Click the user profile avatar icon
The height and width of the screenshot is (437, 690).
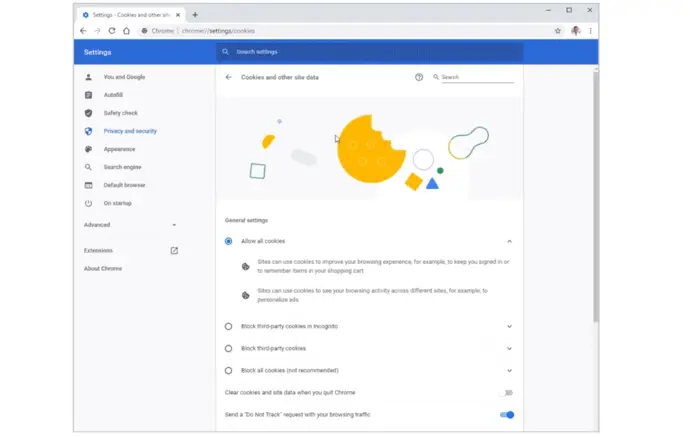click(575, 31)
